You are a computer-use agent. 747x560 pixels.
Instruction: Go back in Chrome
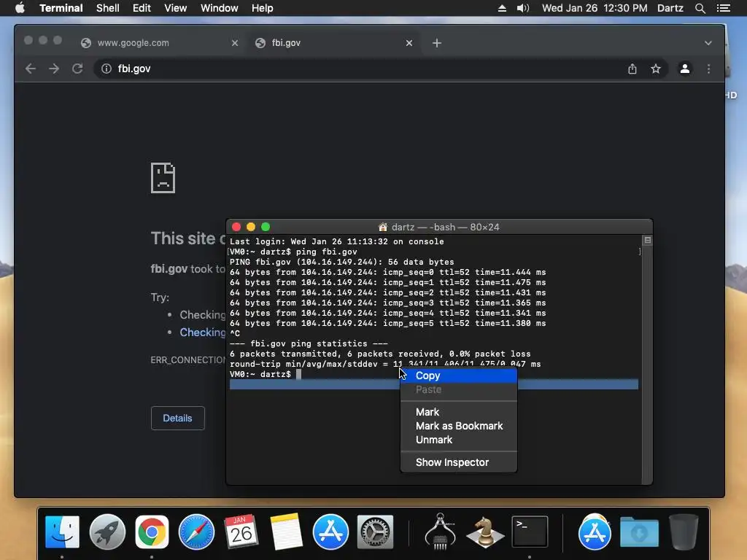[31, 69]
